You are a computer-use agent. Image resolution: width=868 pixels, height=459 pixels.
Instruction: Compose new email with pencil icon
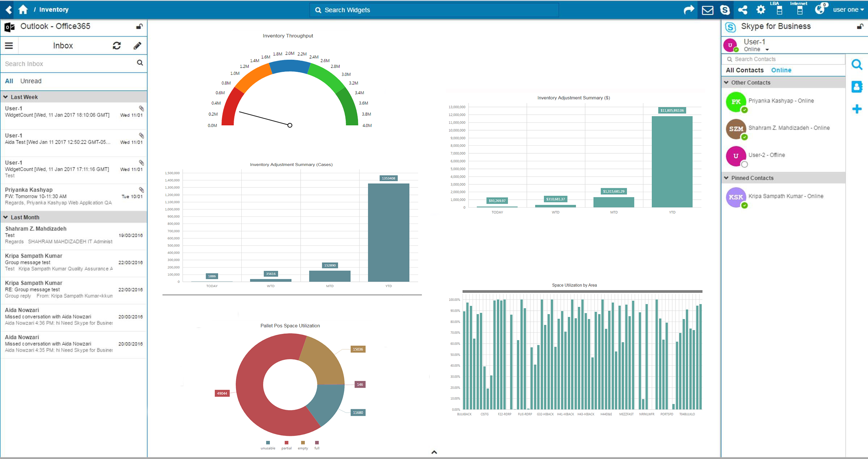(x=137, y=46)
